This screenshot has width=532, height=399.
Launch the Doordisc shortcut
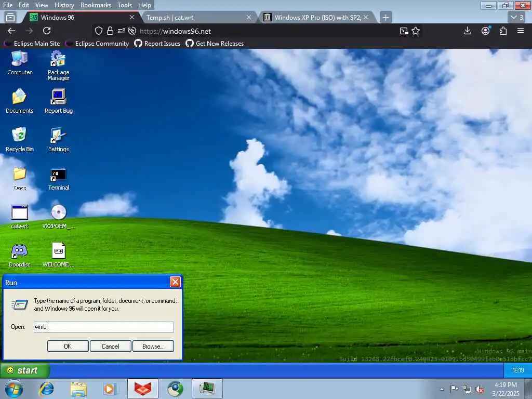point(19,255)
